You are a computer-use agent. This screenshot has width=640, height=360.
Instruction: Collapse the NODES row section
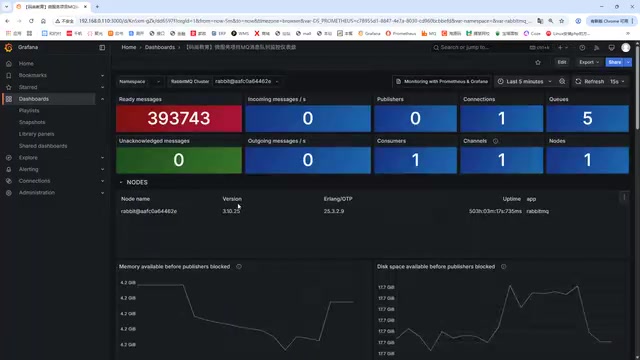pos(133,182)
